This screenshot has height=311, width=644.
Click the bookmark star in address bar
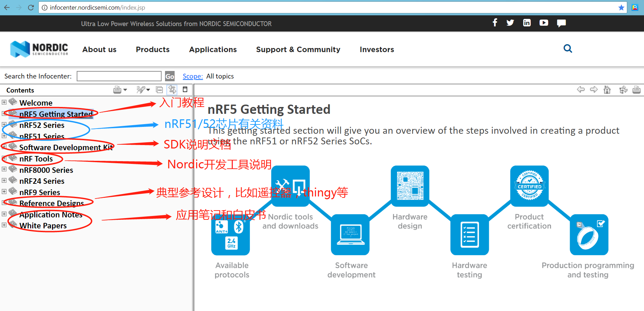(x=621, y=8)
